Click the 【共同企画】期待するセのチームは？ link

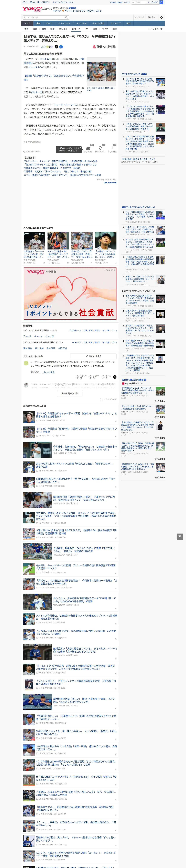pos(139,159)
